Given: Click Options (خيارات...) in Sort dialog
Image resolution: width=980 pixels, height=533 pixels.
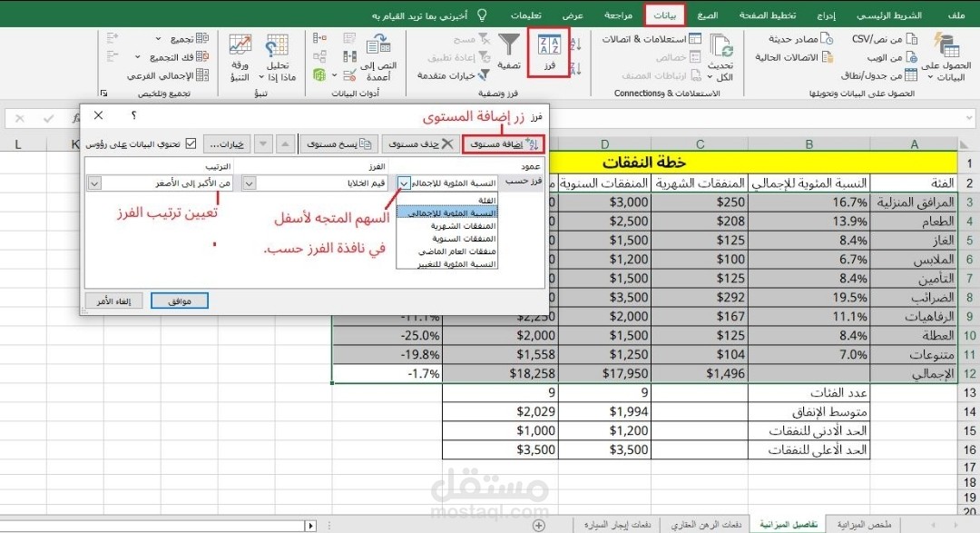Looking at the screenshot, I should click(x=226, y=143).
